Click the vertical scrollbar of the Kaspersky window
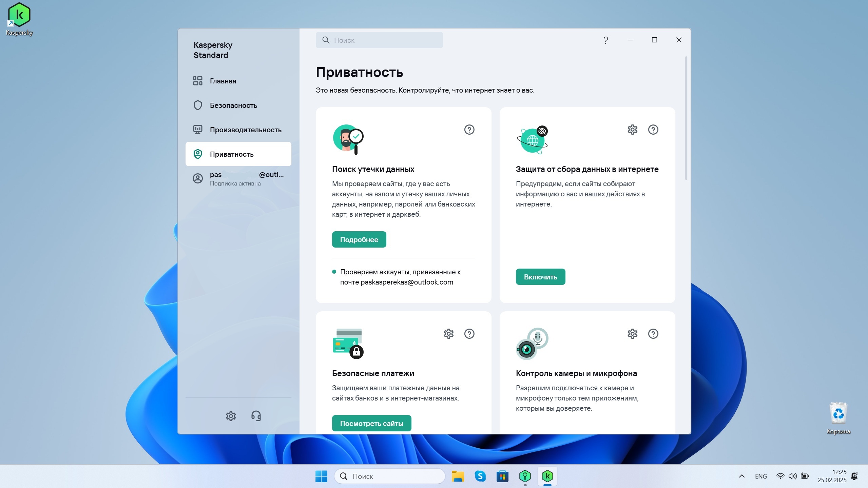 [x=686, y=119]
